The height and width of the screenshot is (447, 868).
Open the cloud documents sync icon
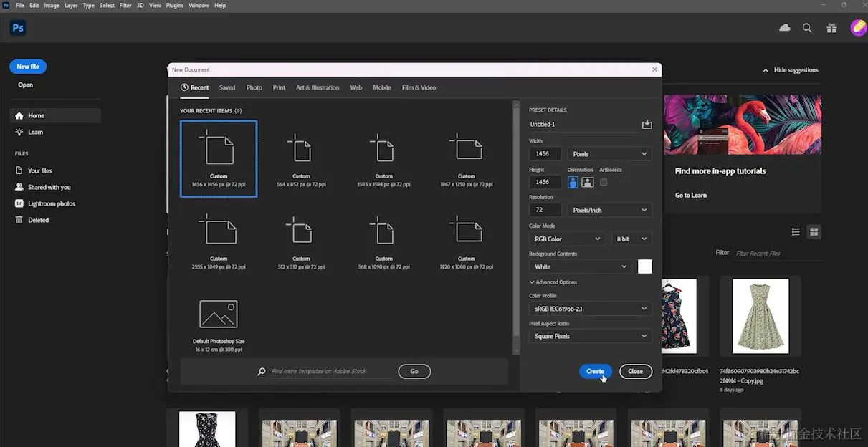(x=785, y=28)
